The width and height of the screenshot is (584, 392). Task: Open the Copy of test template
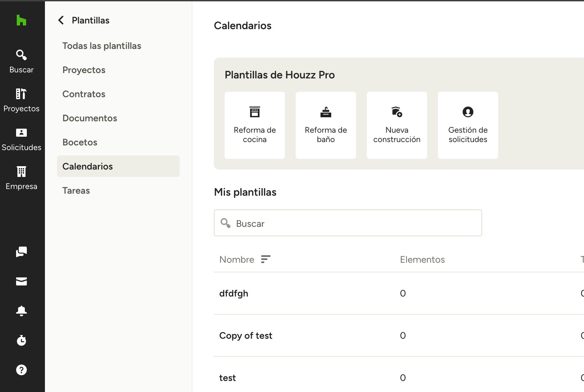tap(246, 336)
